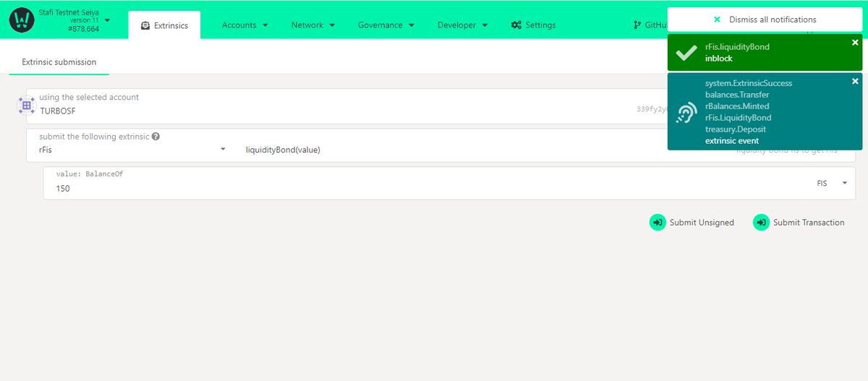Click the TURBOSF account identicon
This screenshot has height=381, width=868.
click(26, 106)
